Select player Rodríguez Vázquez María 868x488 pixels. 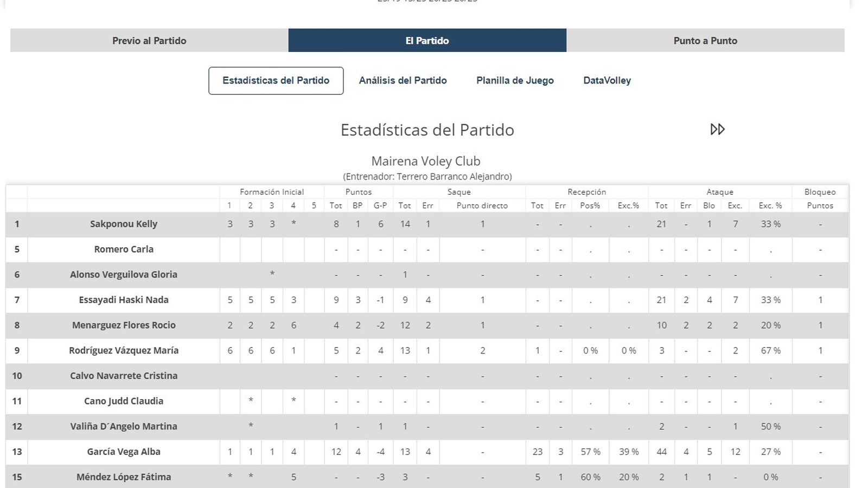pyautogui.click(x=124, y=350)
